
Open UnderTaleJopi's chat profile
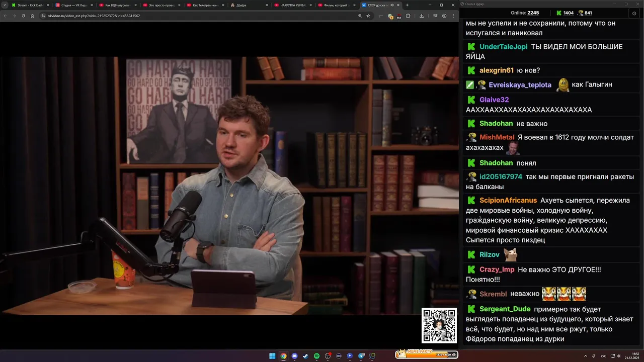503,47
